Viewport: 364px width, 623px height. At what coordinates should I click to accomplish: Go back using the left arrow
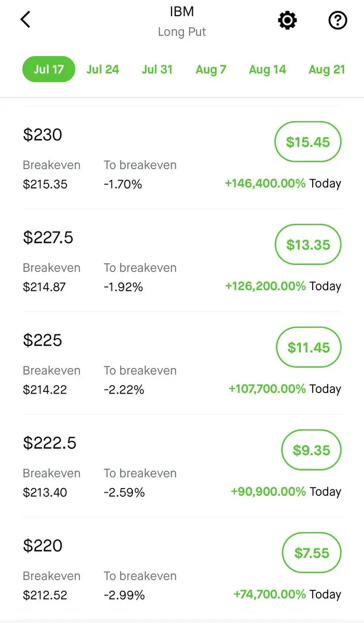(x=25, y=20)
